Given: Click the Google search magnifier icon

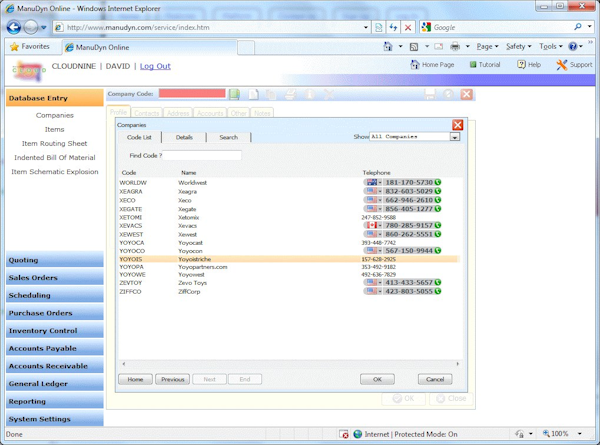Looking at the screenshot, I should click(578, 27).
